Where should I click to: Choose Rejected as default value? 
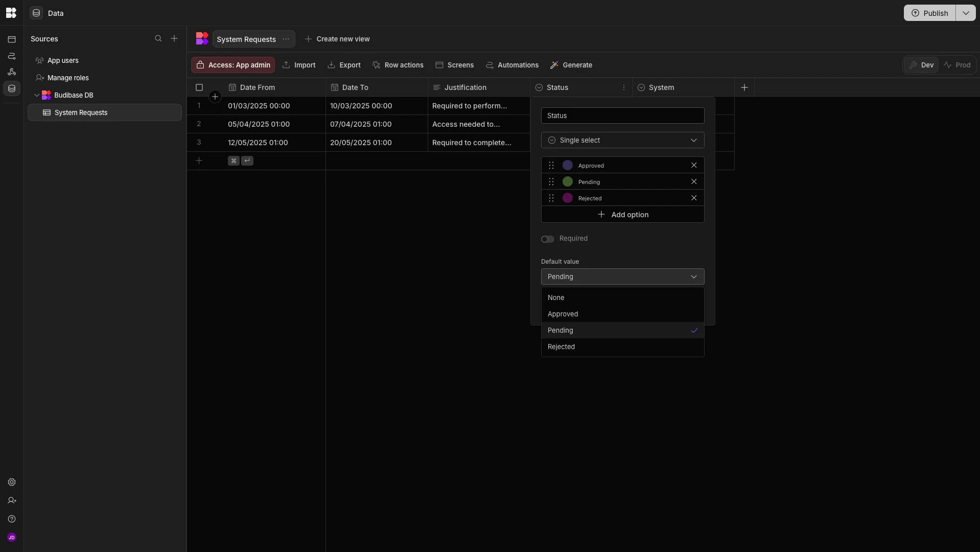point(622,347)
